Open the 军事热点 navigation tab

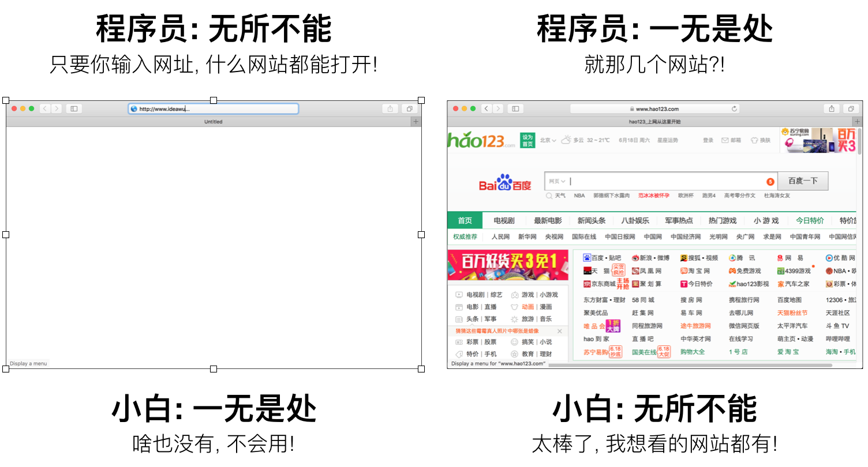pos(679,221)
